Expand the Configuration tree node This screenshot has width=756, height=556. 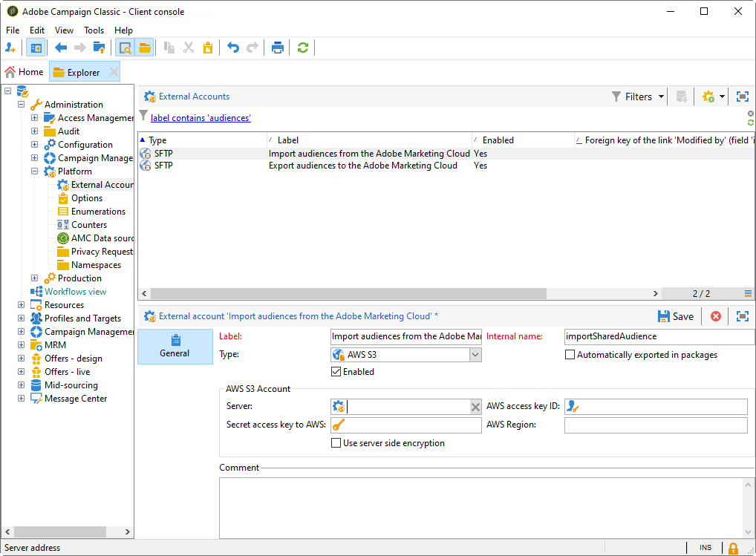[x=35, y=144]
